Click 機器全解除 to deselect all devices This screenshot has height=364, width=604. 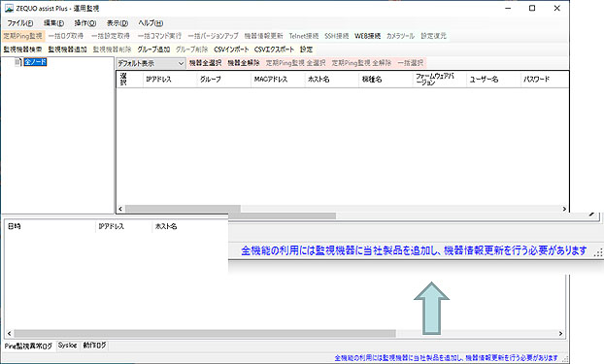(244, 63)
